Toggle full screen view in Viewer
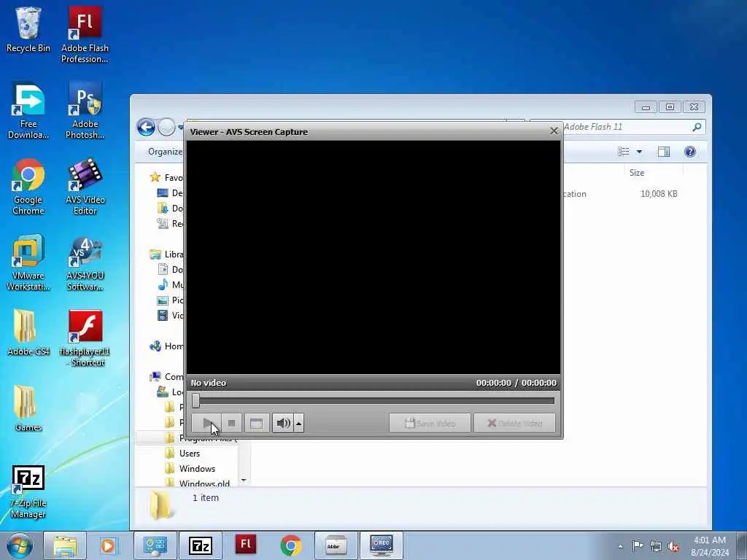This screenshot has height=560, width=747. pyautogui.click(x=256, y=423)
